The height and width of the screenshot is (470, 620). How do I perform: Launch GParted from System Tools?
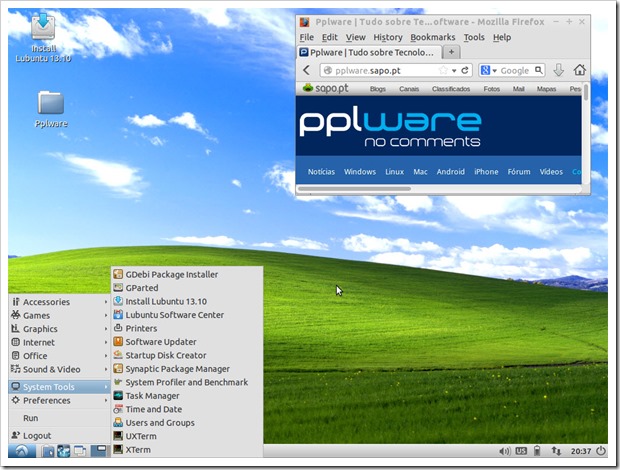click(187, 288)
